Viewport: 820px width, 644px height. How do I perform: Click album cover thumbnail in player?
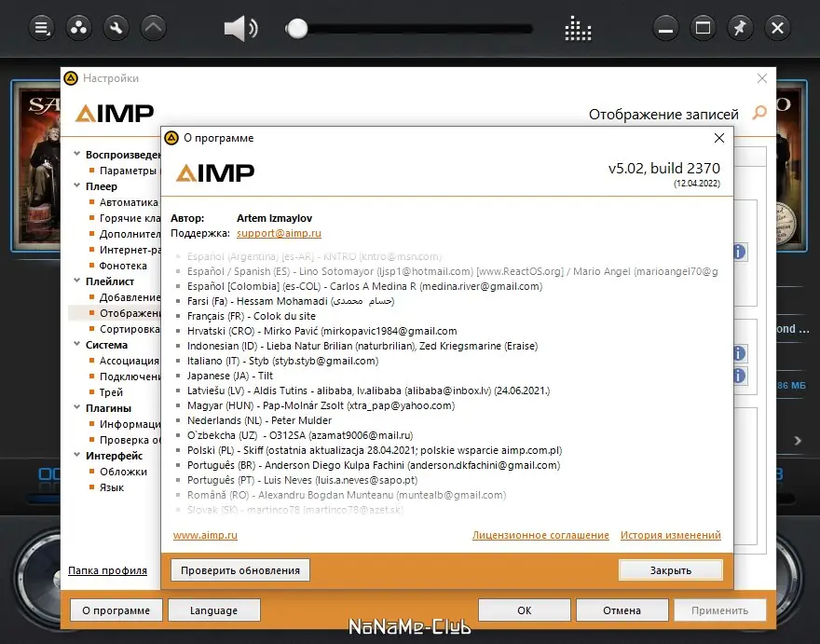(x=36, y=167)
